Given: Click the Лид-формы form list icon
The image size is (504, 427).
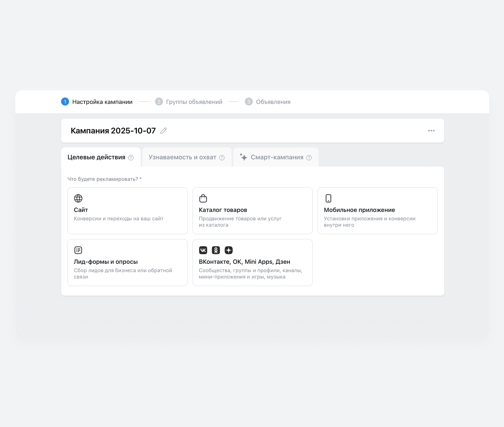Looking at the screenshot, I should [78, 250].
